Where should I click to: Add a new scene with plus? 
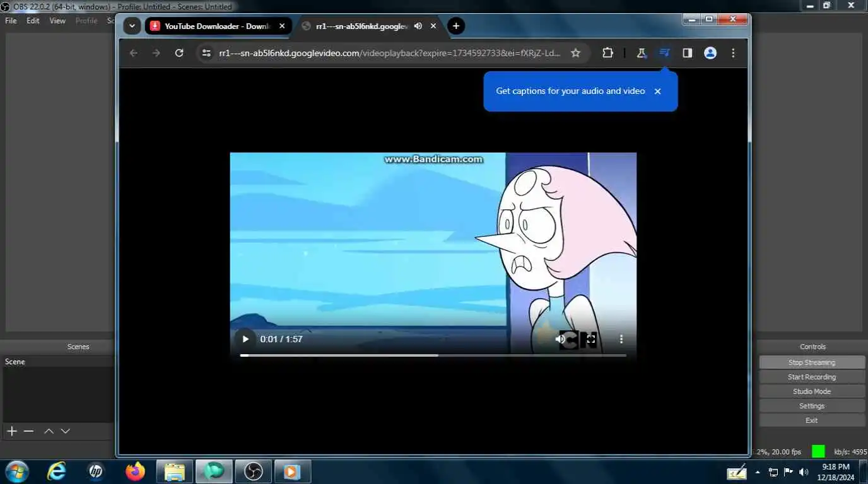[x=12, y=431]
